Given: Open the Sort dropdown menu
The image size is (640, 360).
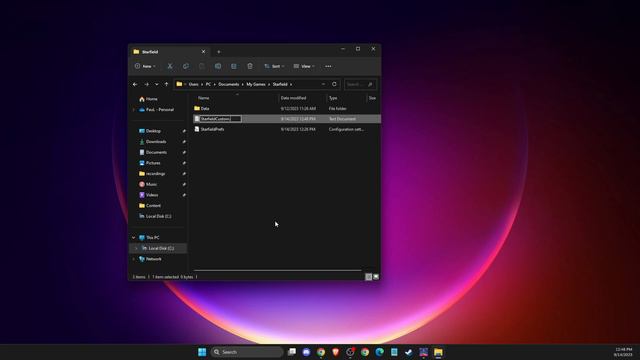Looking at the screenshot, I should [274, 66].
